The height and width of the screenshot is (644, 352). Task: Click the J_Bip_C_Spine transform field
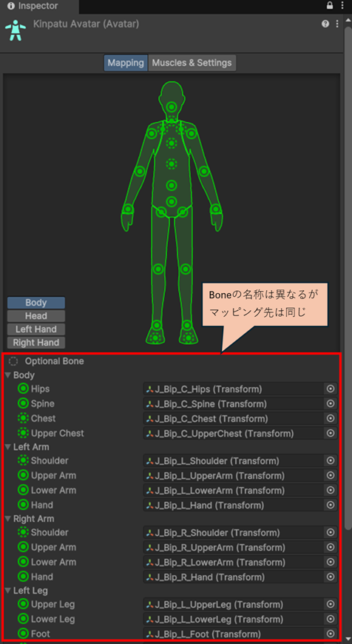tap(234, 403)
